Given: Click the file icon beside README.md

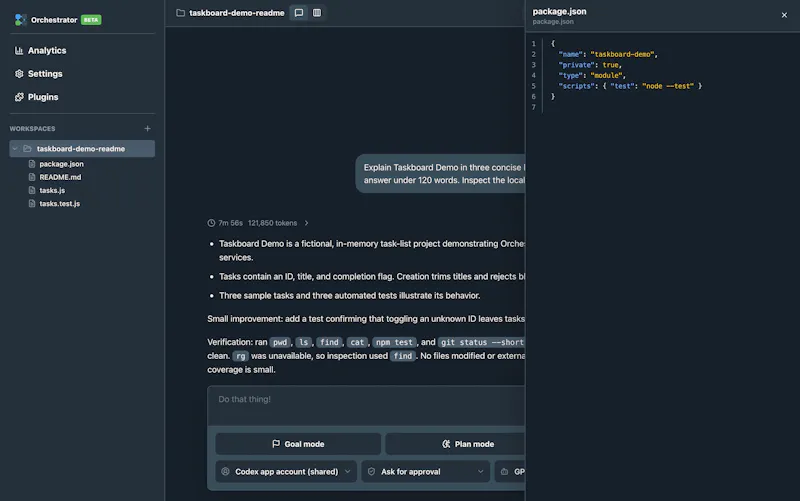Looking at the screenshot, I should 32,177.
